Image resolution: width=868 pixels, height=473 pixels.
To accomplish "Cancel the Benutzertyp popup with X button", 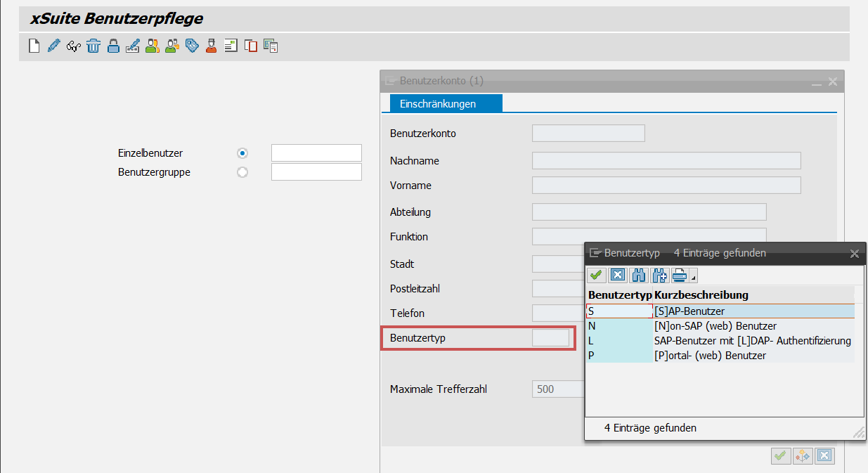I will click(618, 275).
